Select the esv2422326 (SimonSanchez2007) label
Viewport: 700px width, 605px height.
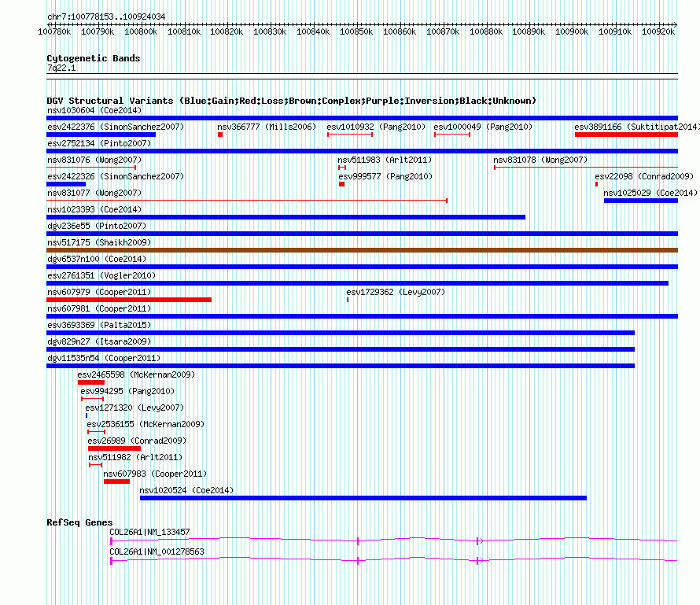116,176
